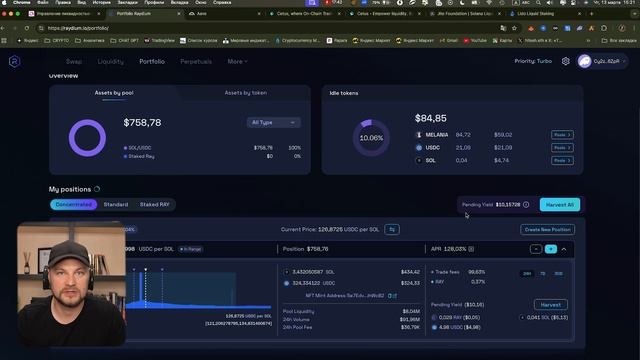
Task: Open the new tab plus button
Action: coord(591,13)
